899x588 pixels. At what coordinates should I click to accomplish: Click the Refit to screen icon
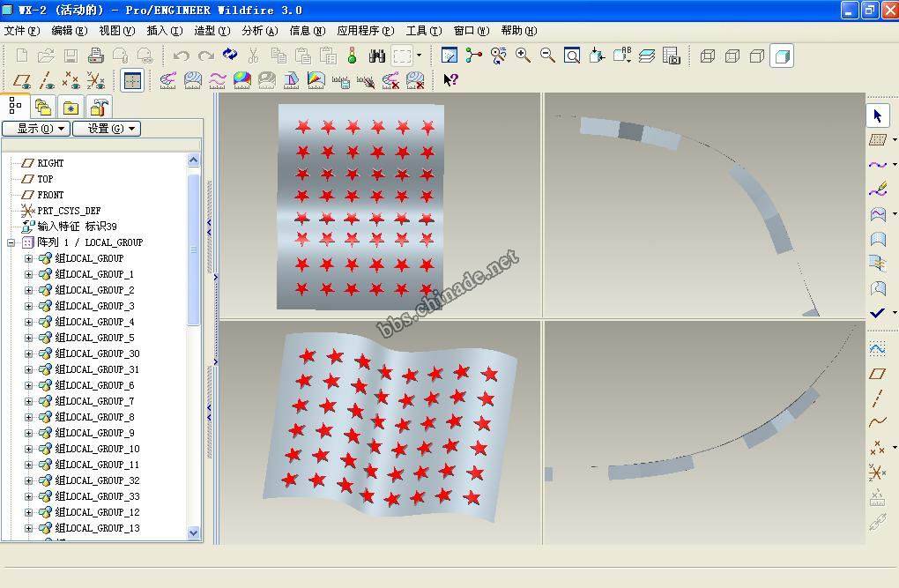[572, 56]
